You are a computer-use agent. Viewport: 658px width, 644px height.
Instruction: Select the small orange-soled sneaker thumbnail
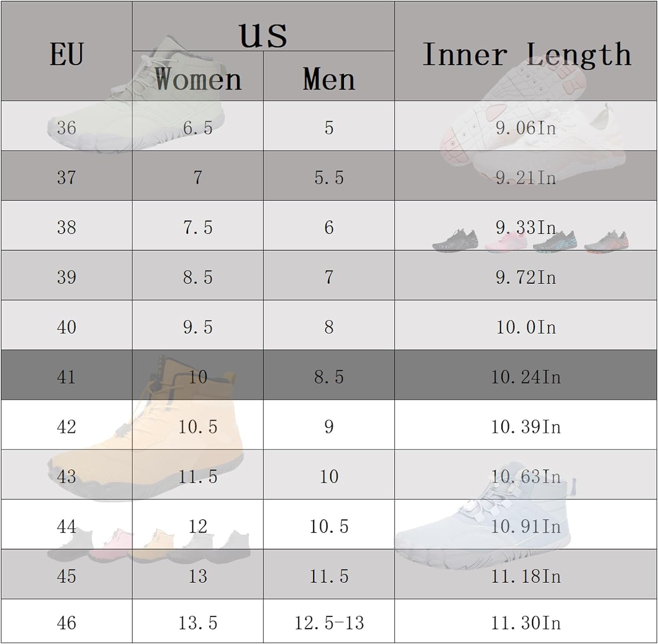pos(607,241)
